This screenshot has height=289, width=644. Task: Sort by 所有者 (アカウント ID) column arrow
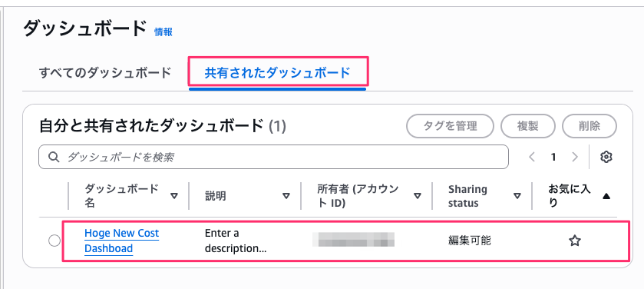418,196
